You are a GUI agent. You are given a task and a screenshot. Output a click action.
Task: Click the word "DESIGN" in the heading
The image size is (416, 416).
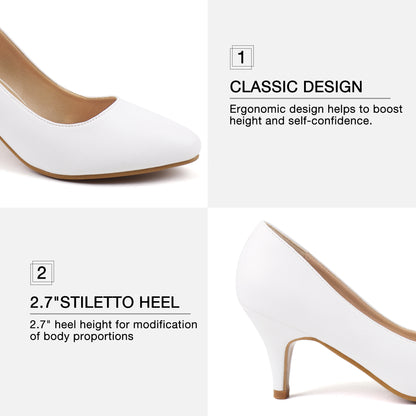[333, 87]
